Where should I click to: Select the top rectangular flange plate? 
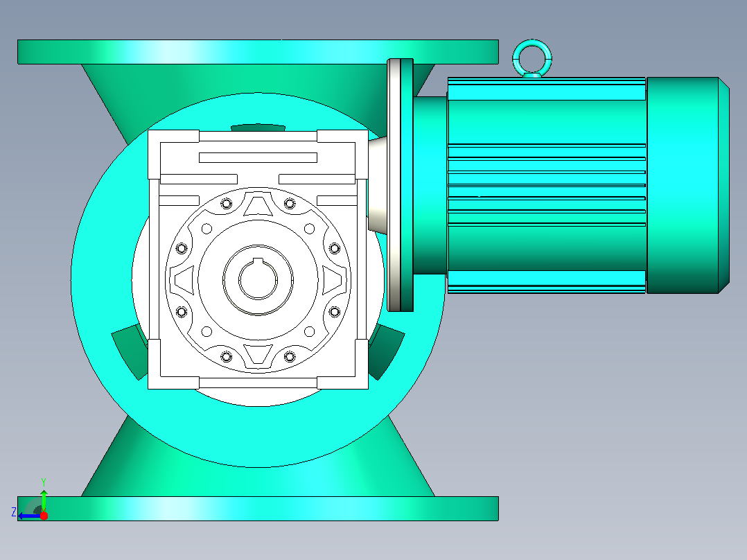(x=258, y=51)
